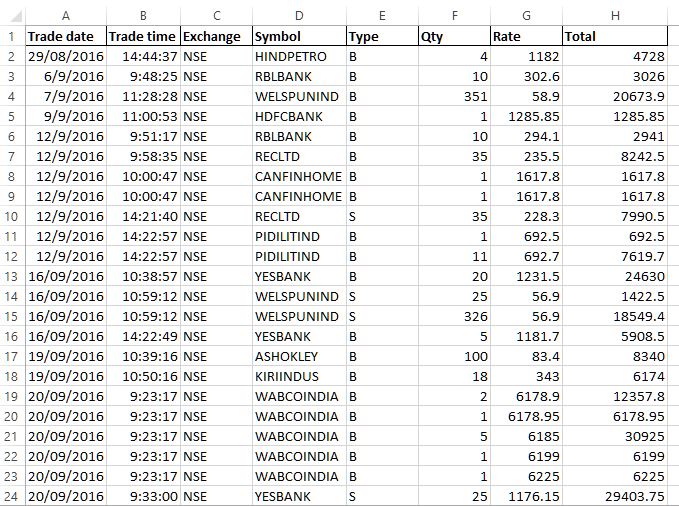Select rate cell 6199 in column G
The height and width of the screenshot is (506, 679).
(x=527, y=456)
